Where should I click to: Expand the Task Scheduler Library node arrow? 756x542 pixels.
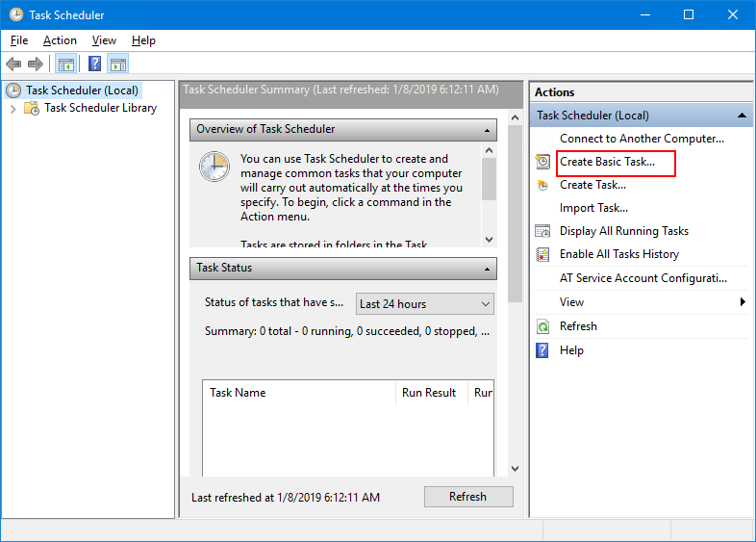tap(13, 109)
